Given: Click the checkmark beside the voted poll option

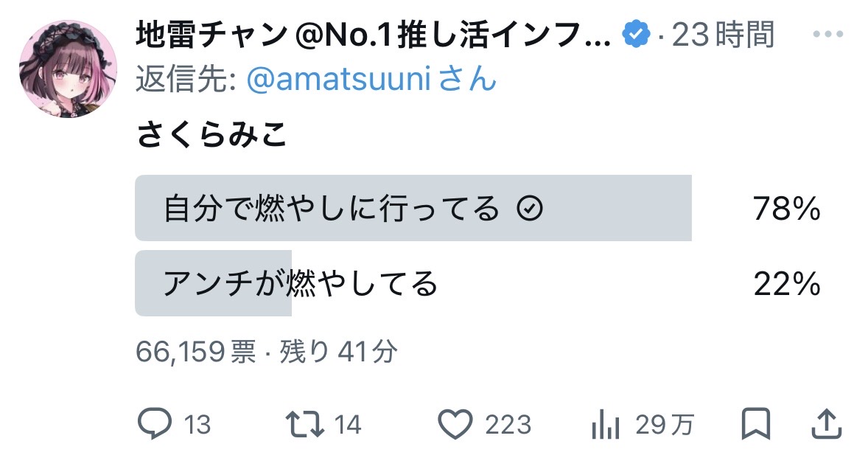Looking at the screenshot, I should click(531, 210).
